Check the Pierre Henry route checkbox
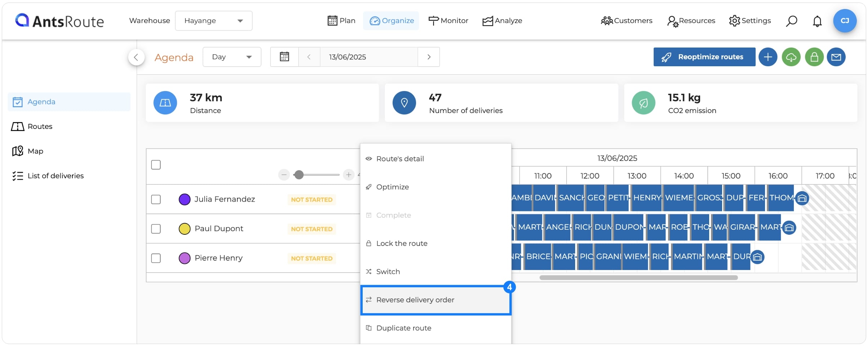Image resolution: width=868 pixels, height=346 pixels. [156, 258]
